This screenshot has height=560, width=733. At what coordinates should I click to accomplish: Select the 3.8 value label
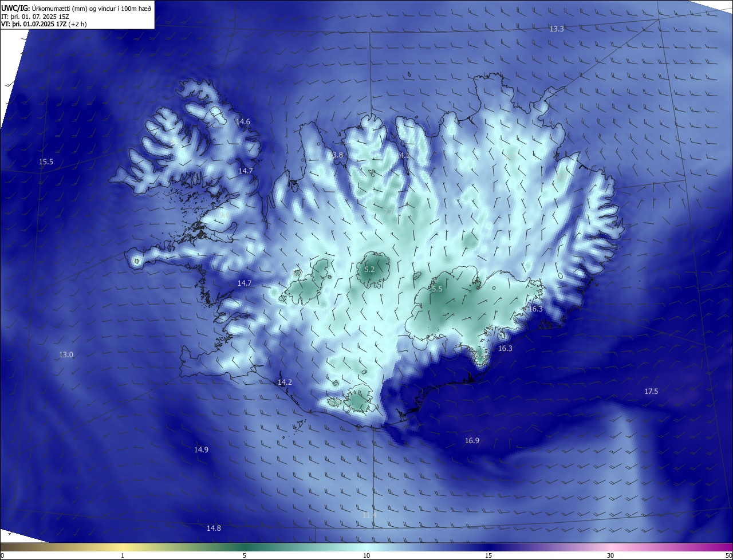(x=337, y=155)
